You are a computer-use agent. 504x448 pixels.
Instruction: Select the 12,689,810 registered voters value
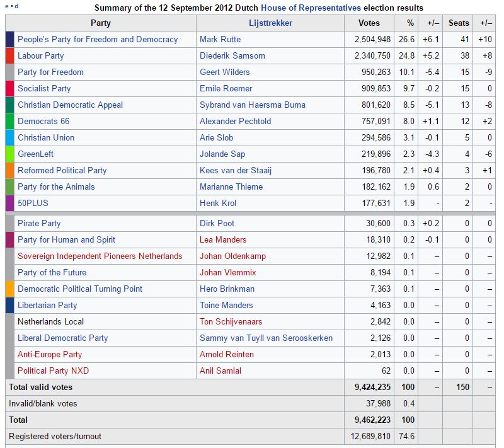pyautogui.click(x=370, y=437)
